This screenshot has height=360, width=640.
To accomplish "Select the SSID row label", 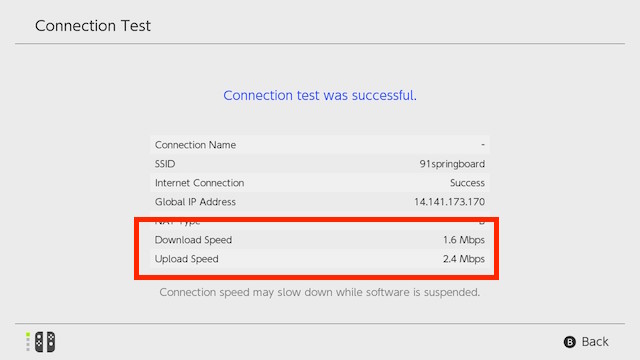I will coord(165,164).
